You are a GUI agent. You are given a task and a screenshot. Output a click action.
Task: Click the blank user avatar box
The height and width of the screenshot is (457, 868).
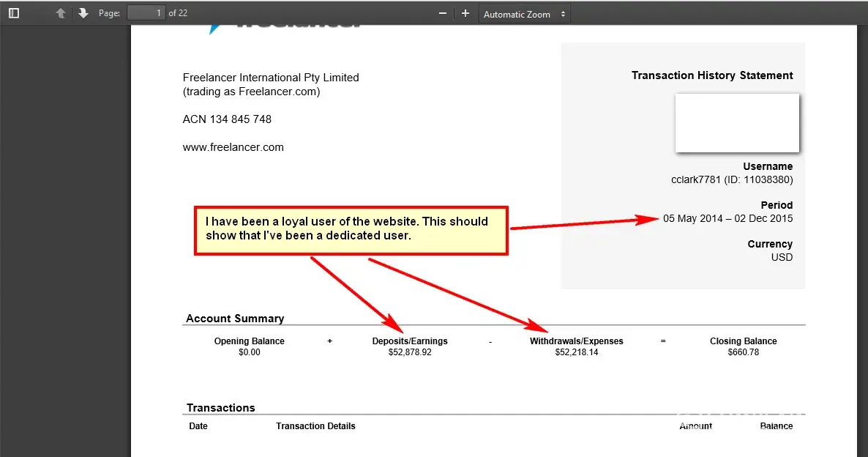737,123
